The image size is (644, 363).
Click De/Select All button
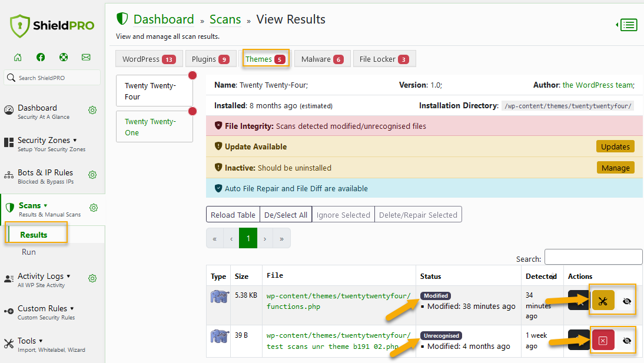click(286, 215)
